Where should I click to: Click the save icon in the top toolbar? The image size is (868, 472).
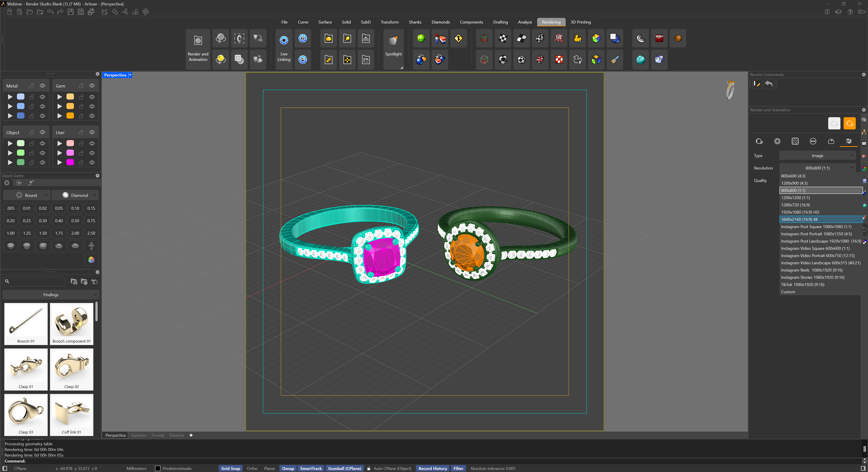click(x=71, y=12)
